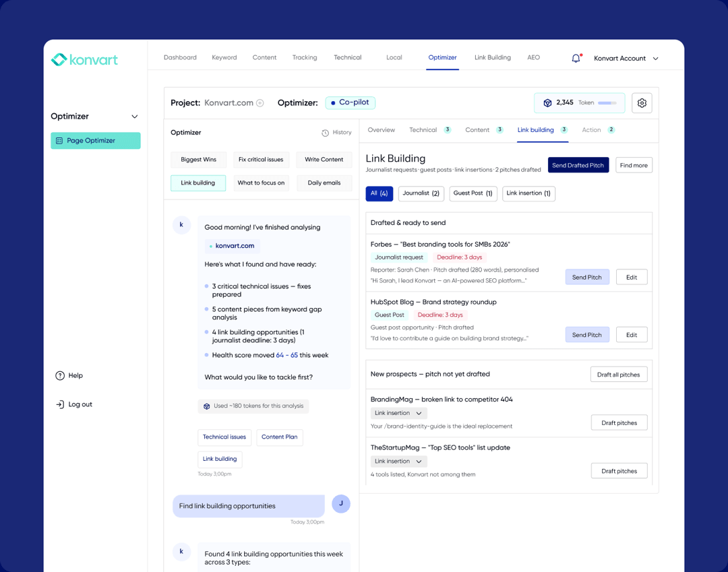This screenshot has height=572, width=728.
Task: Click the Find link building opportunities message
Action: tap(248, 506)
